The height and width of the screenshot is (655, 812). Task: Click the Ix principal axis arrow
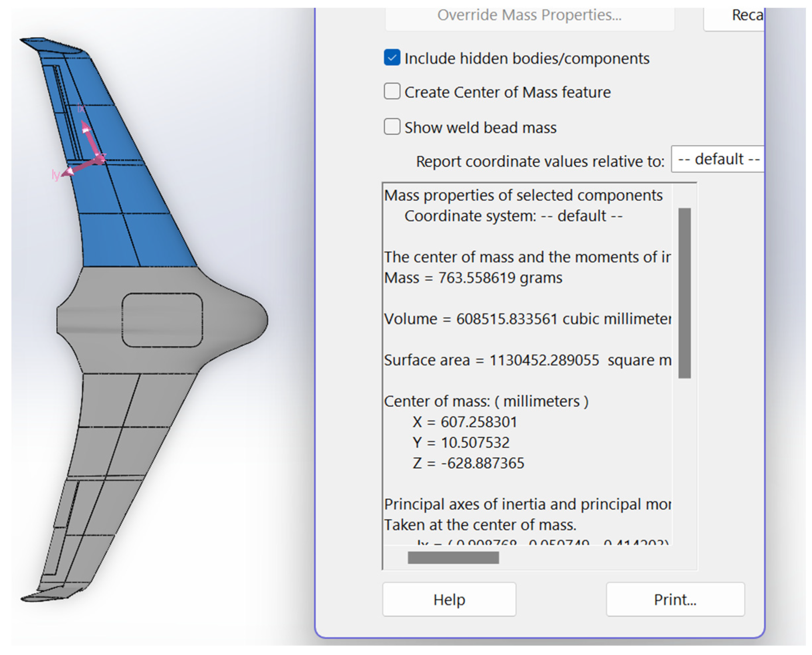click(x=89, y=137)
